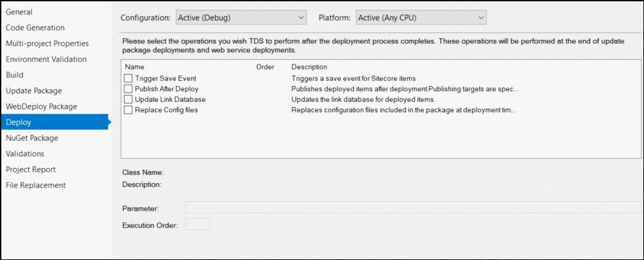Open the General properties tab

click(x=19, y=12)
